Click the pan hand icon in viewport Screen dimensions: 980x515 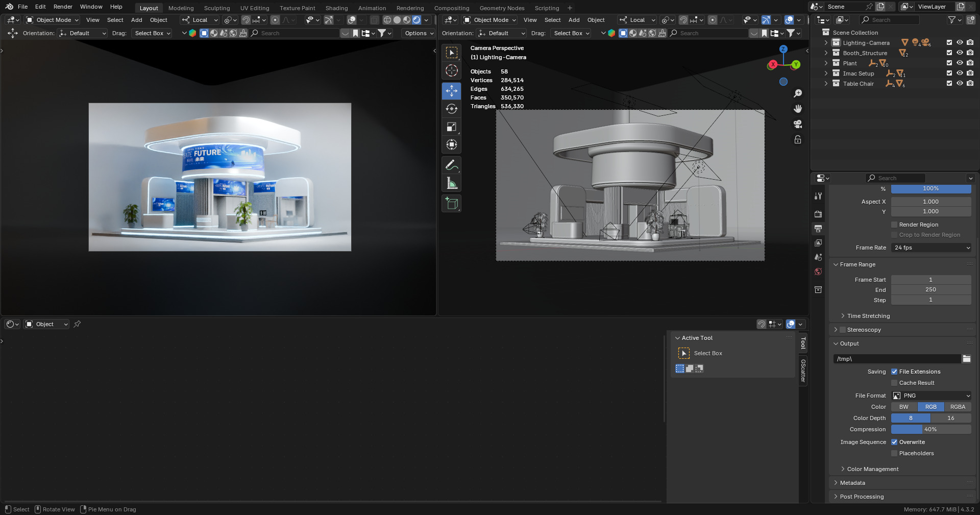click(x=798, y=109)
